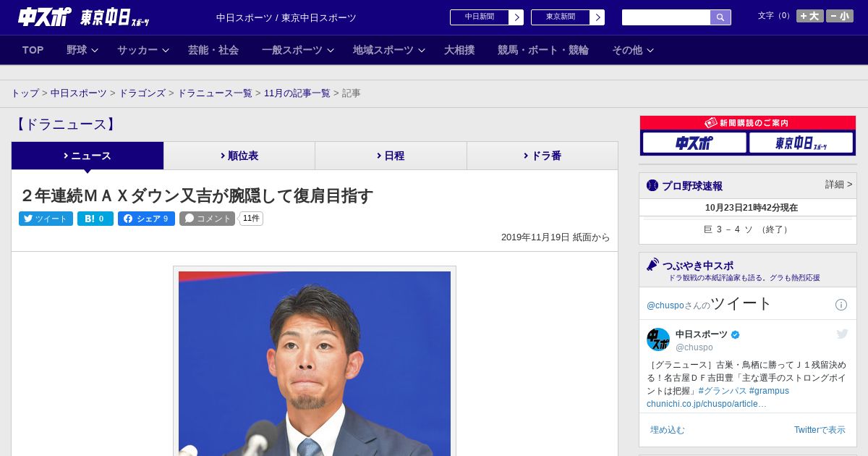
Task: Focus the header search input field
Action: 666,17
